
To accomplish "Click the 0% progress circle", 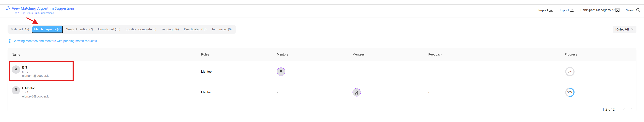I will [x=570, y=72].
